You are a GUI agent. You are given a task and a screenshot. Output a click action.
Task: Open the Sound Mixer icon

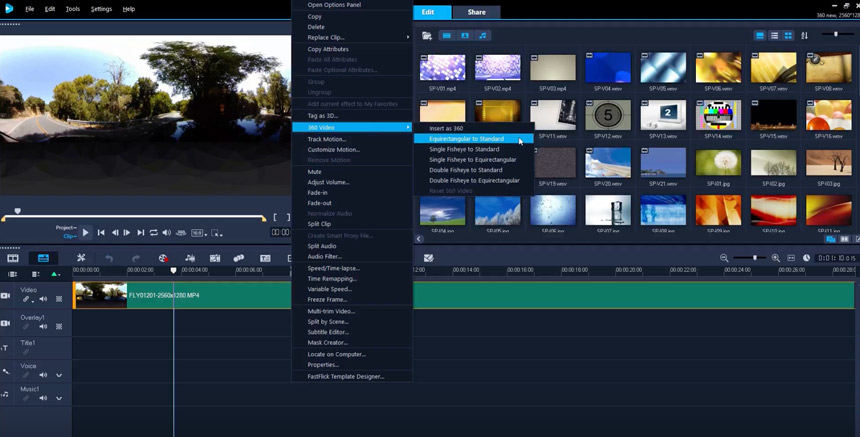click(188, 258)
